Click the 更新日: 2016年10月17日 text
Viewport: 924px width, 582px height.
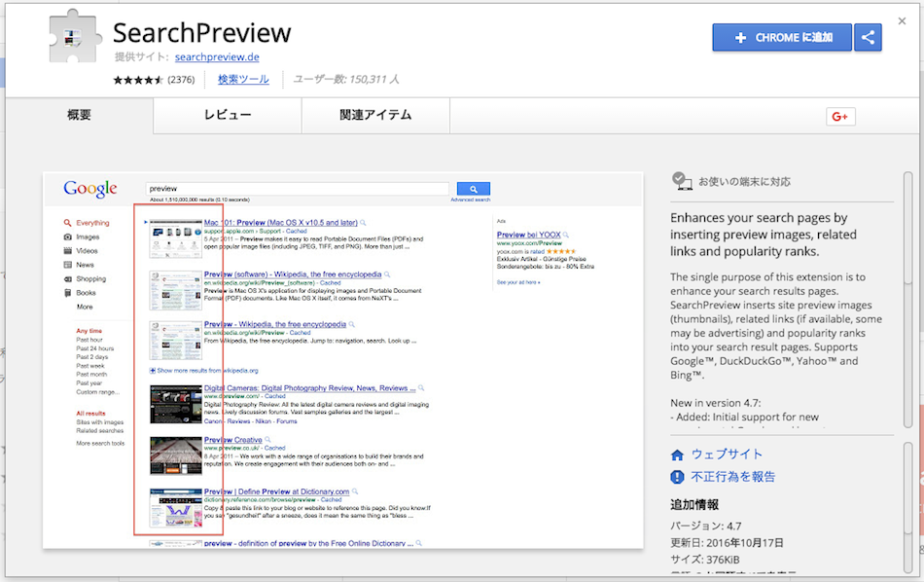727,542
